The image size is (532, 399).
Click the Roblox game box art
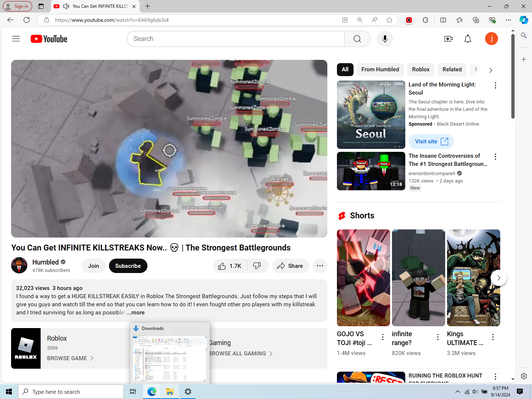coord(26,348)
